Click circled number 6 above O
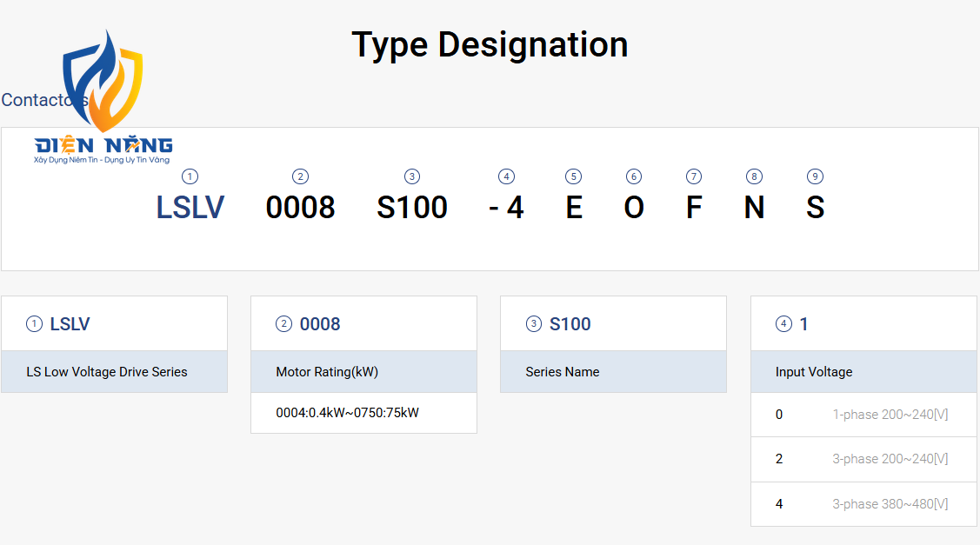 (x=634, y=176)
